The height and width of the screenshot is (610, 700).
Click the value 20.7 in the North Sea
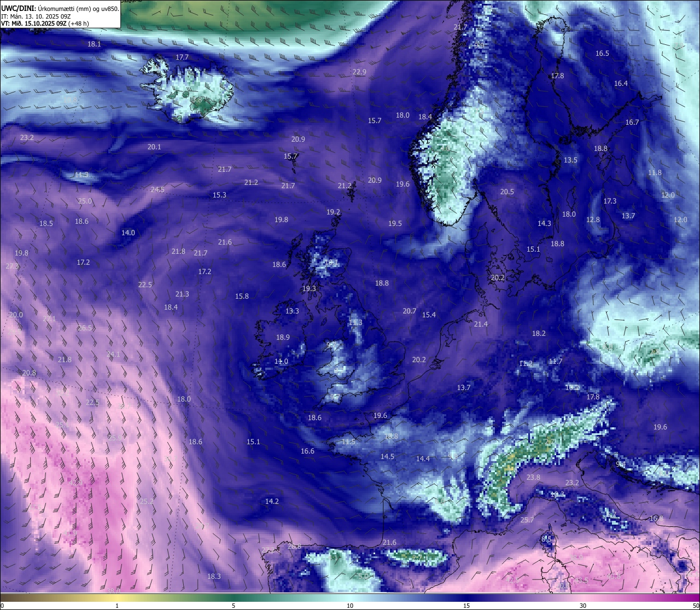click(410, 311)
